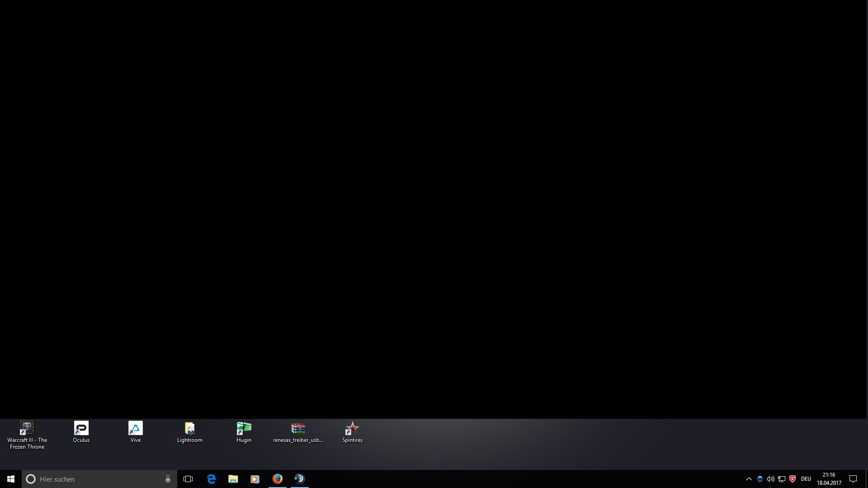Select the Hugin desktop shortcut
The width and height of the screenshot is (868, 488).
[244, 428]
